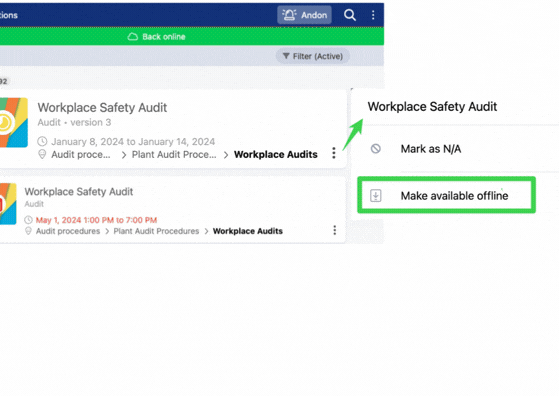Click the download icon beside Make available offline
559x396 pixels.
point(375,195)
